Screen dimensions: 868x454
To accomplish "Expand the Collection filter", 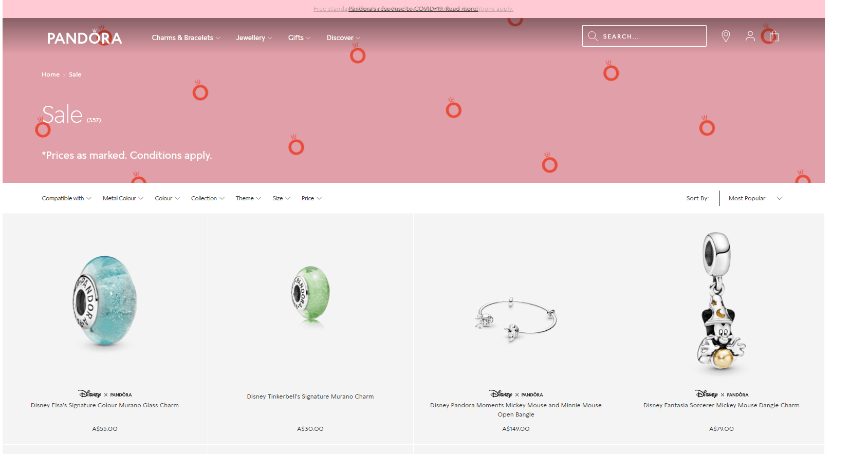I will pyautogui.click(x=208, y=198).
